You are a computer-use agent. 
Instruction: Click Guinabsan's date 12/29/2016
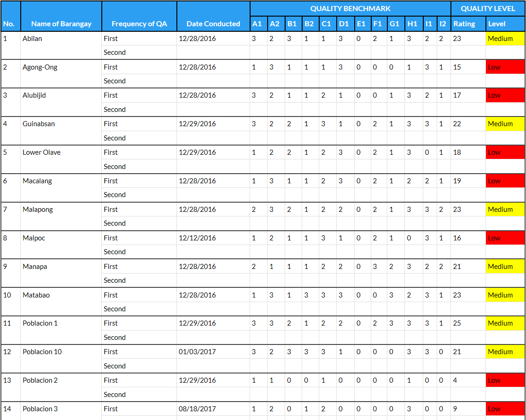tap(197, 124)
